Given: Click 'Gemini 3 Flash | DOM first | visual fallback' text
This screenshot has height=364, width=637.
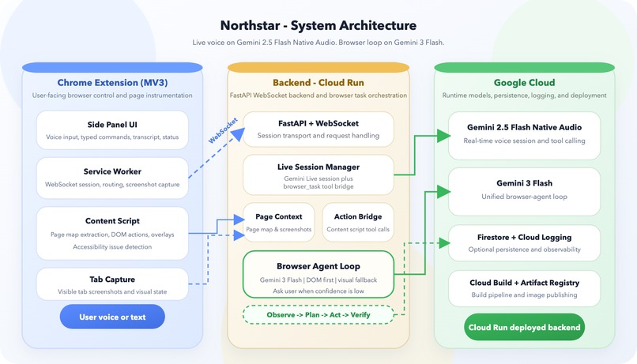Looking at the screenshot, I should 318,280.
